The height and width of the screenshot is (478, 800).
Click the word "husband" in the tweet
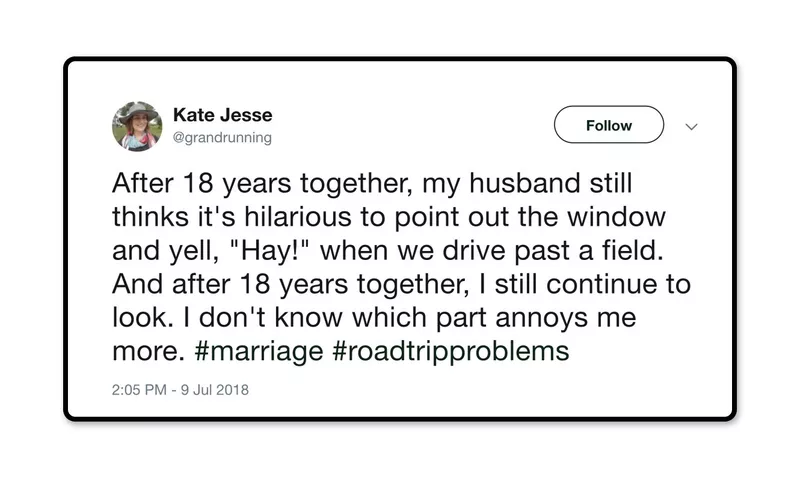pyautogui.click(x=524, y=183)
